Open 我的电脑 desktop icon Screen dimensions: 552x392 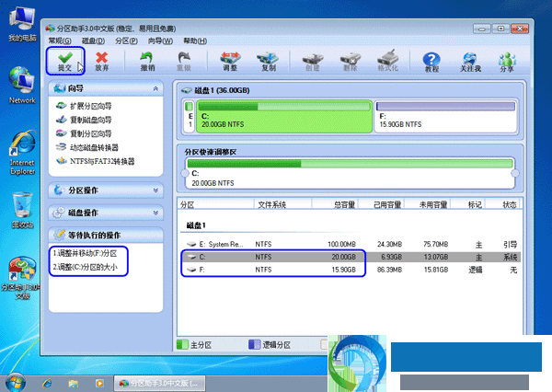tap(22, 25)
